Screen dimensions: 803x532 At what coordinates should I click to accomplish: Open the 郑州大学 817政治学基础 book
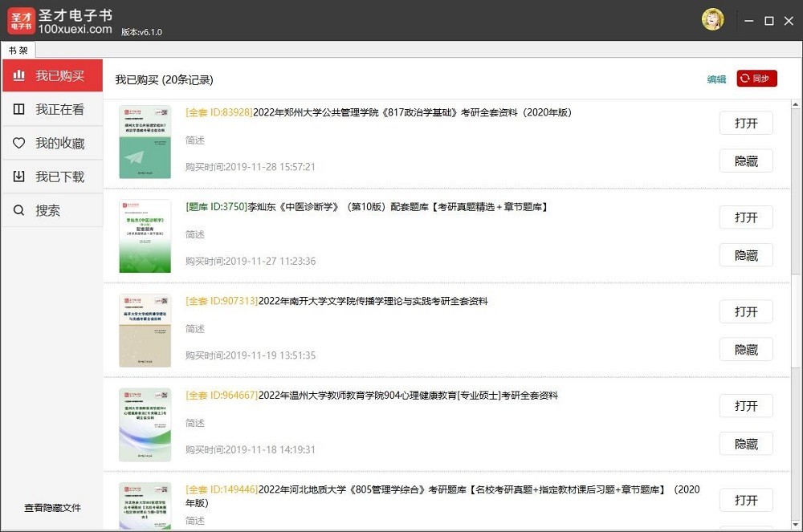745,123
